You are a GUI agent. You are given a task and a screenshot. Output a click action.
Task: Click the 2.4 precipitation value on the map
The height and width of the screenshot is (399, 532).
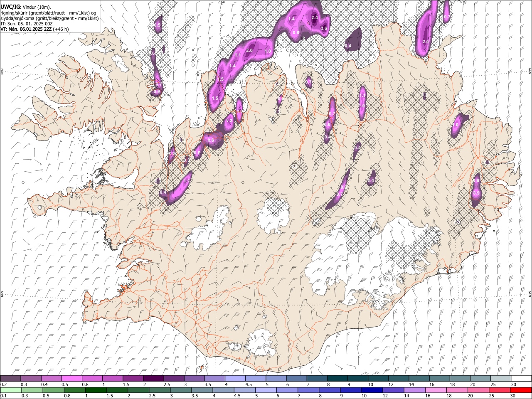point(315,17)
